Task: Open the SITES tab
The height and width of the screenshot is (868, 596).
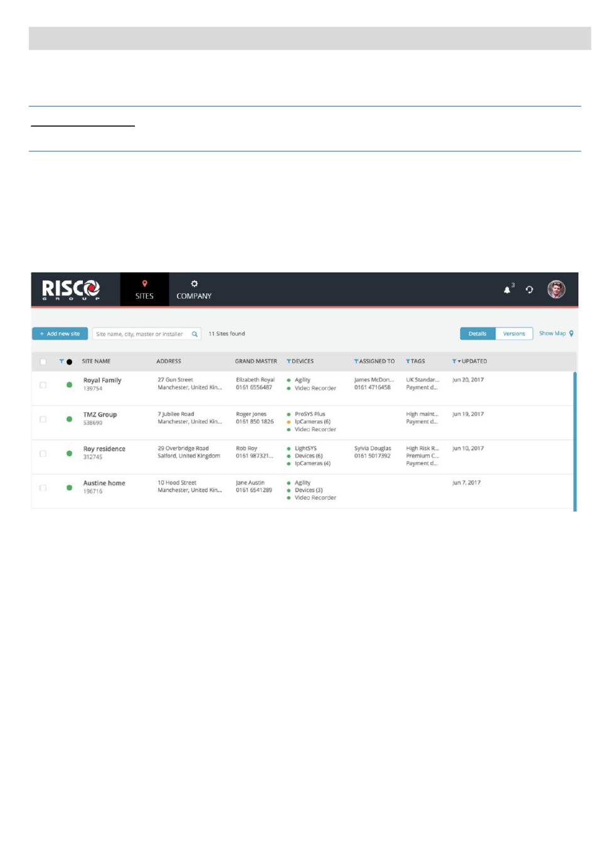Action: click(144, 289)
